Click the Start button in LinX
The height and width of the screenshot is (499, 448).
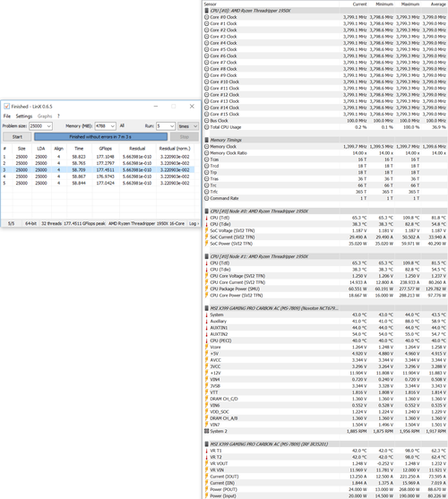[17, 137]
